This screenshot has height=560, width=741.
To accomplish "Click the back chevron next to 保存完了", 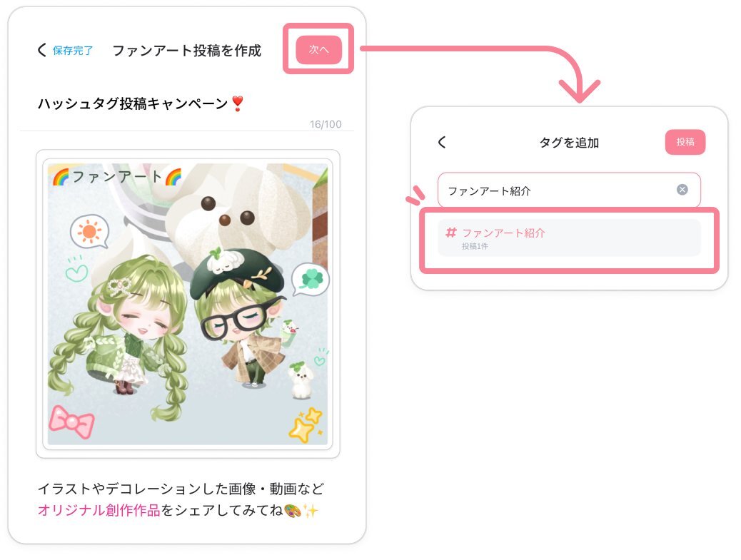I will pos(42,50).
